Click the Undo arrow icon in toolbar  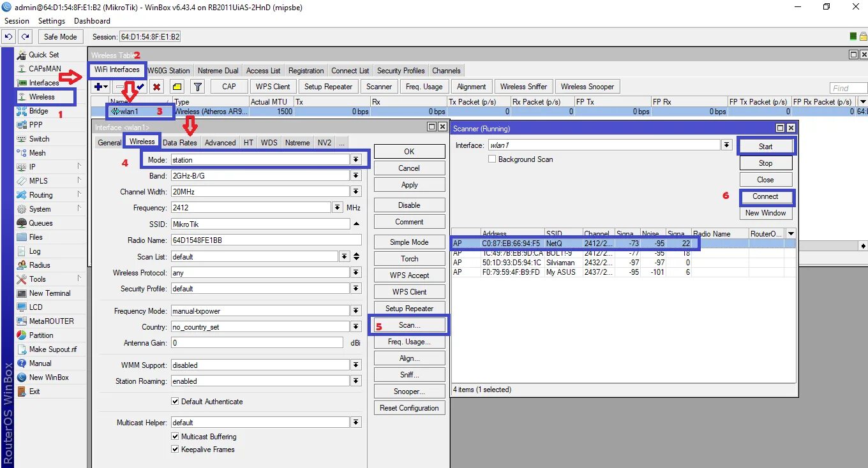coord(9,37)
